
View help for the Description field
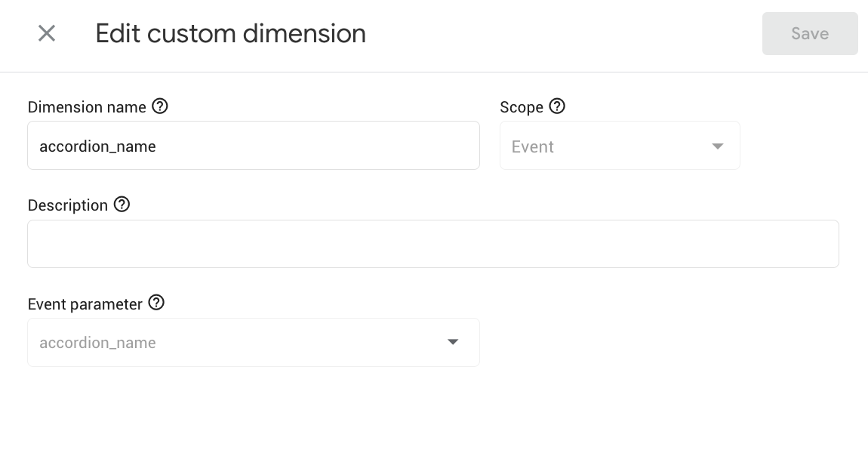click(x=122, y=205)
